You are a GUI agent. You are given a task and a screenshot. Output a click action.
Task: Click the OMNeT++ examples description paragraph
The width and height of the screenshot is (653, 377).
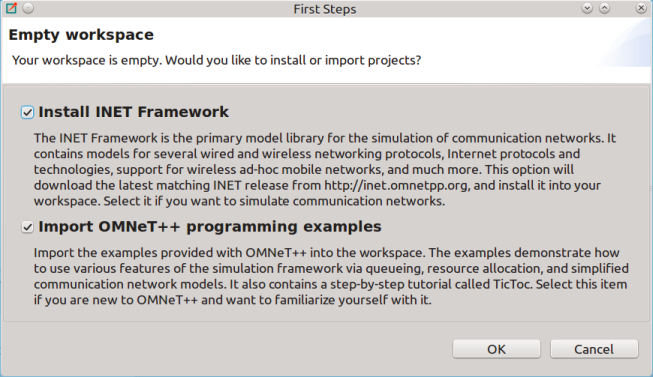pyautogui.click(x=331, y=276)
